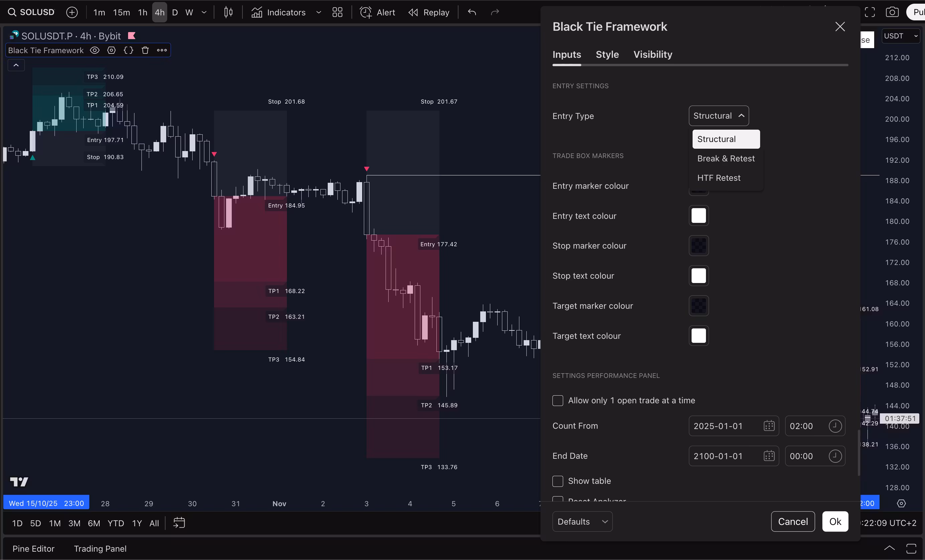Image resolution: width=925 pixels, height=560 pixels.
Task: Delete the Black Tie Framework indicator
Action: 145,50
